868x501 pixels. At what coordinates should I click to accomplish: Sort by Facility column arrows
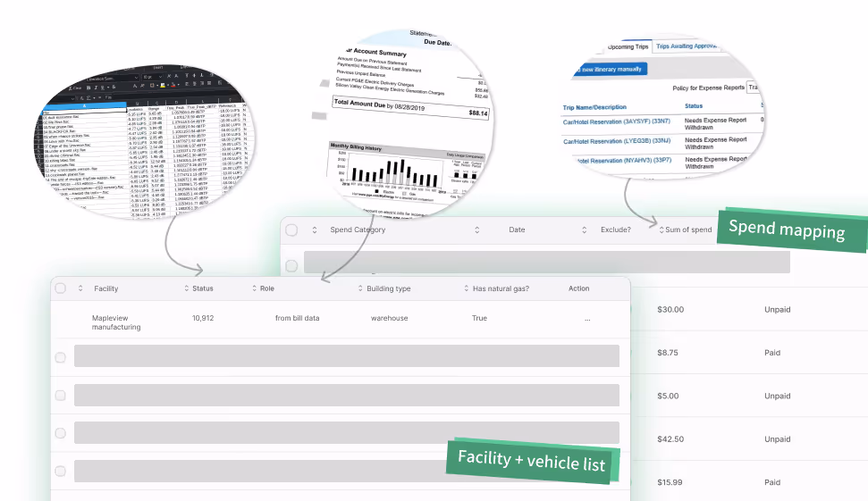[x=80, y=288]
